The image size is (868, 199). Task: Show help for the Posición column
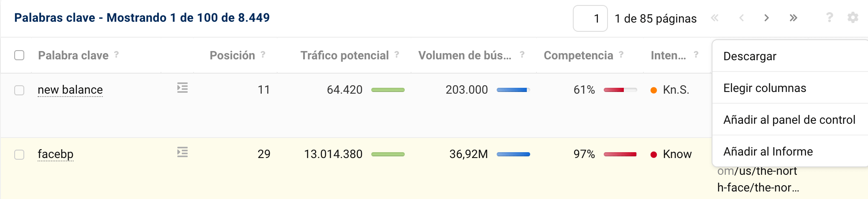tap(263, 54)
